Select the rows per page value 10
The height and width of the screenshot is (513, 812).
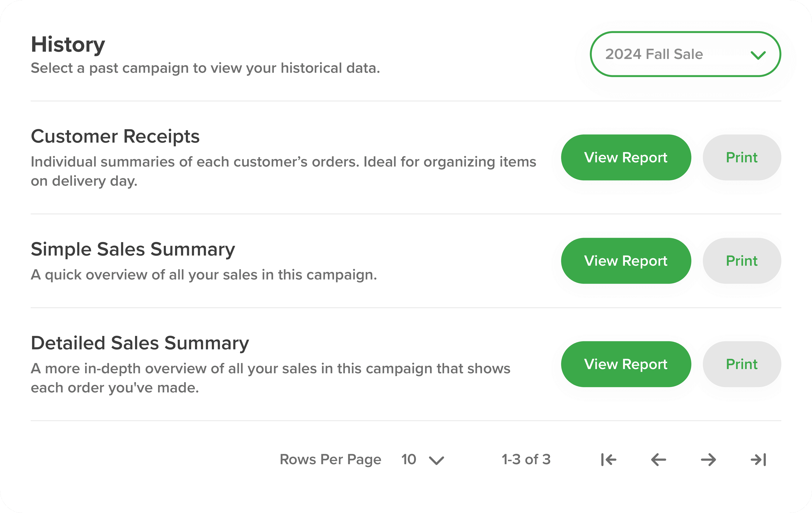pyautogui.click(x=409, y=459)
